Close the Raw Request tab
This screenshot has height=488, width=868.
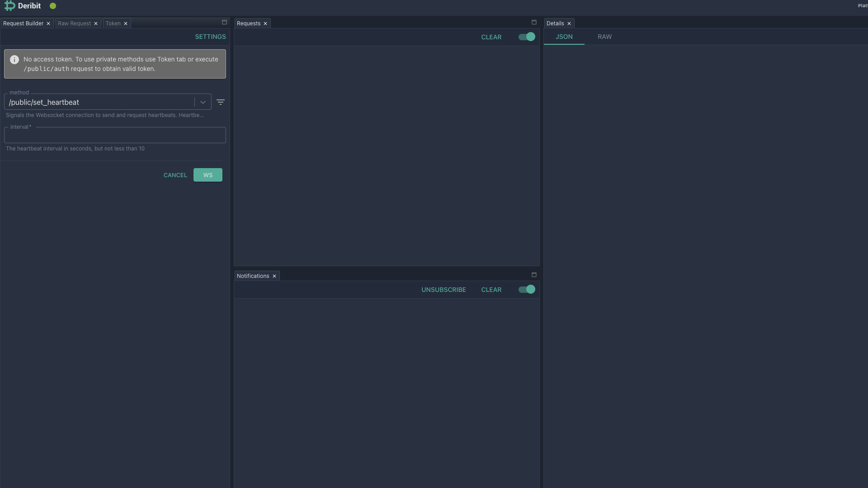click(x=96, y=23)
